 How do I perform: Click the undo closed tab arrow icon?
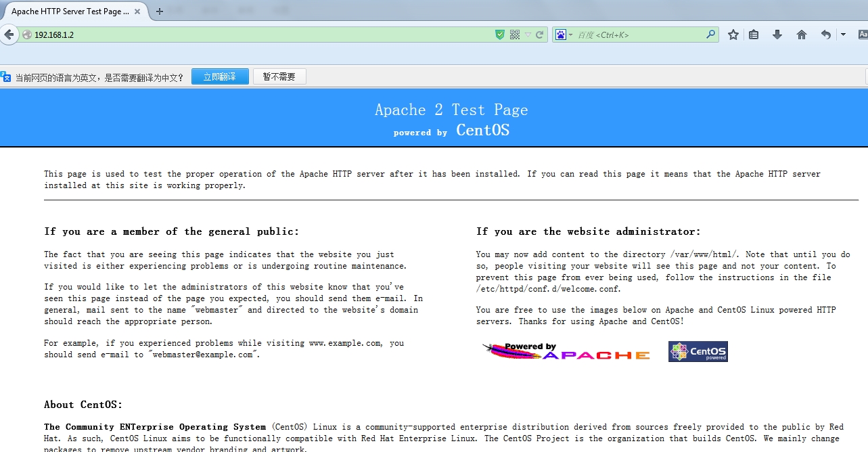[x=826, y=35]
